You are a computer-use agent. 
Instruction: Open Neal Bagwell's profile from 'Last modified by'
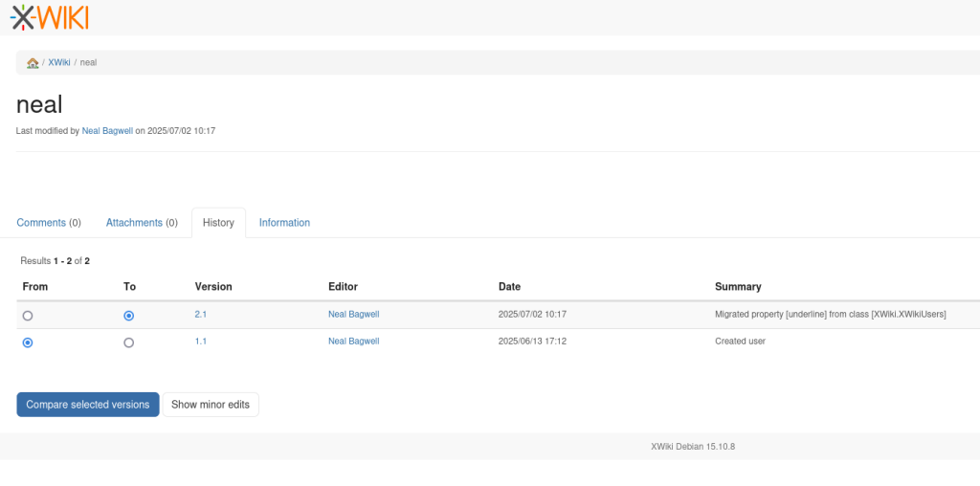tap(107, 131)
